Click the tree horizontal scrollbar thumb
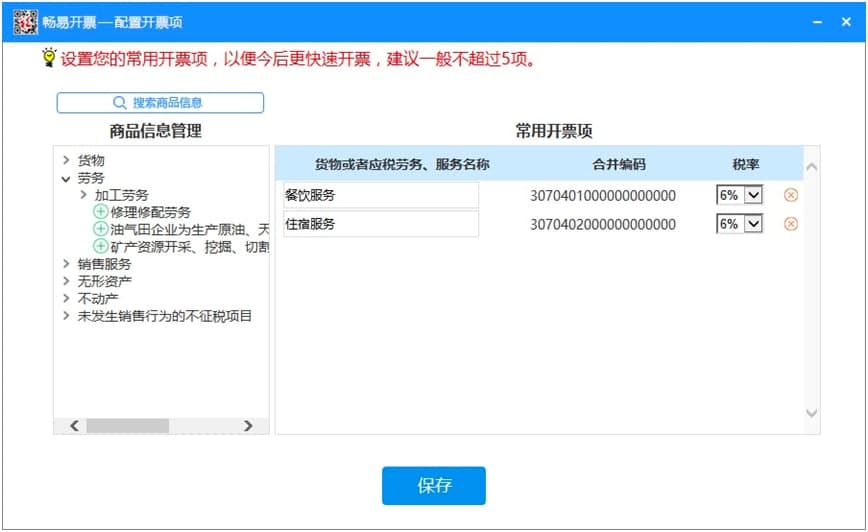 click(127, 425)
